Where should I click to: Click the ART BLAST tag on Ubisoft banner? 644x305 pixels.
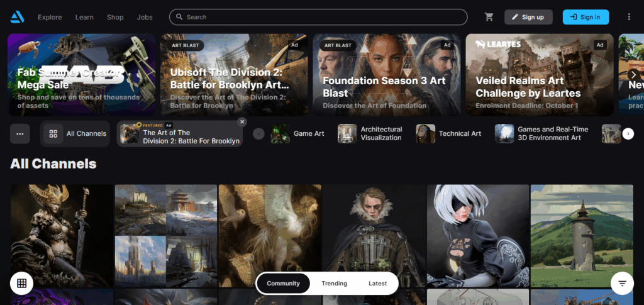click(x=186, y=45)
